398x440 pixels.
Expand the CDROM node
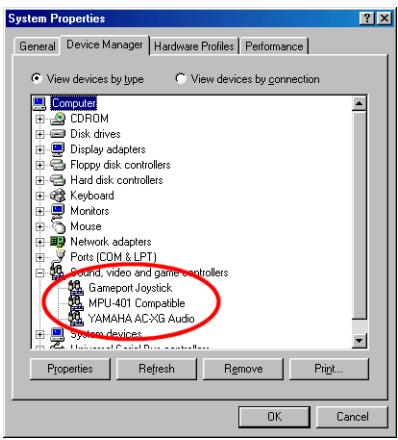click(x=40, y=119)
